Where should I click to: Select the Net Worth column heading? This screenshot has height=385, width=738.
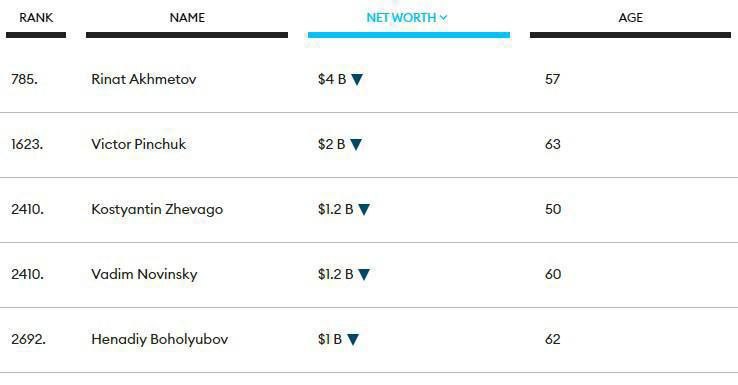click(x=401, y=18)
